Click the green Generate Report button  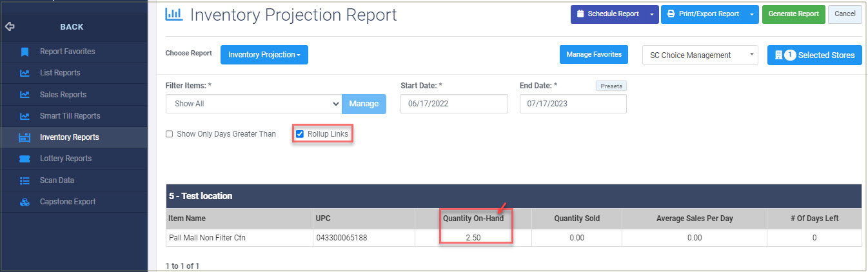pyautogui.click(x=793, y=14)
